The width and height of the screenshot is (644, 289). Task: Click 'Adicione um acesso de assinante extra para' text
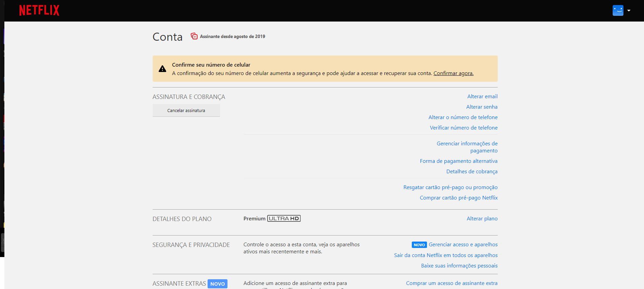pos(295,283)
